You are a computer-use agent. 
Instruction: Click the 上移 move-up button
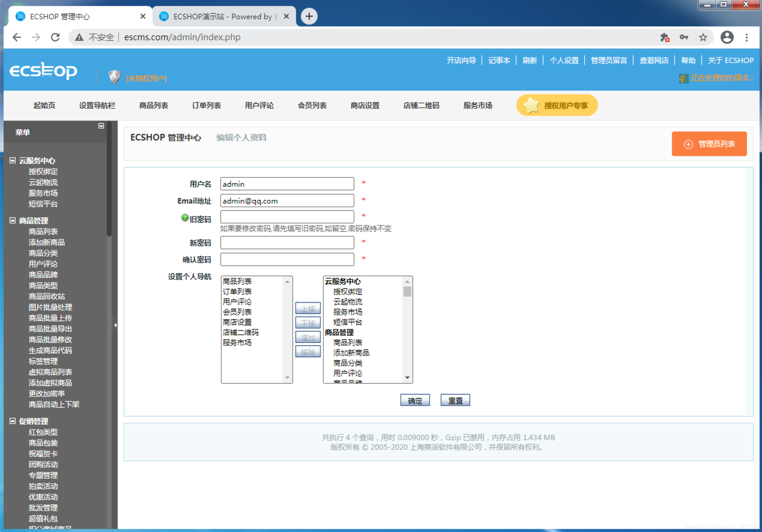coord(308,309)
